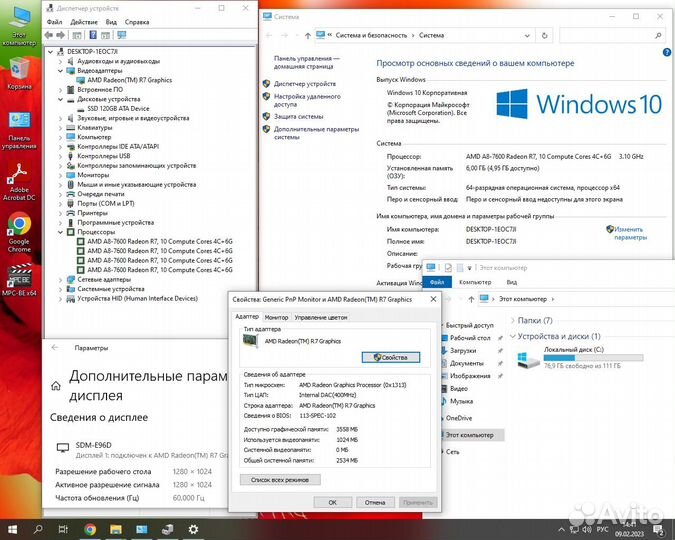Open Компьютер ribbon tab in Explorer
675x540 pixels.
point(475,282)
